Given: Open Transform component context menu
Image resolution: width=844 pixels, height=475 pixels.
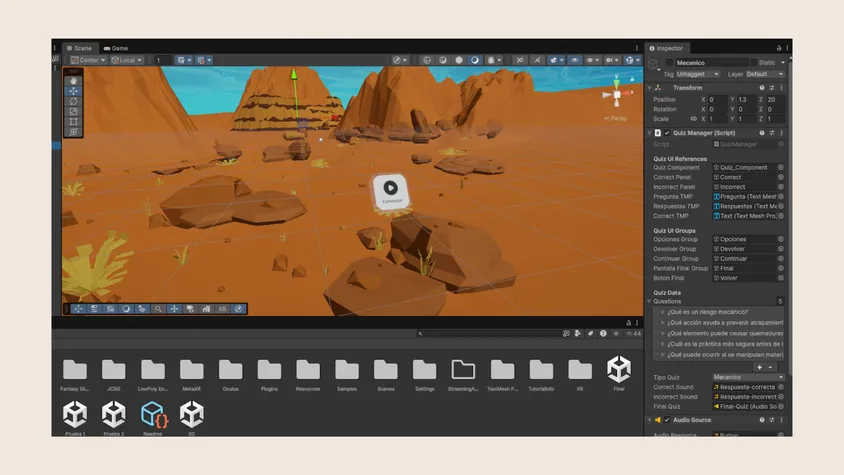Looking at the screenshot, I should coord(781,88).
